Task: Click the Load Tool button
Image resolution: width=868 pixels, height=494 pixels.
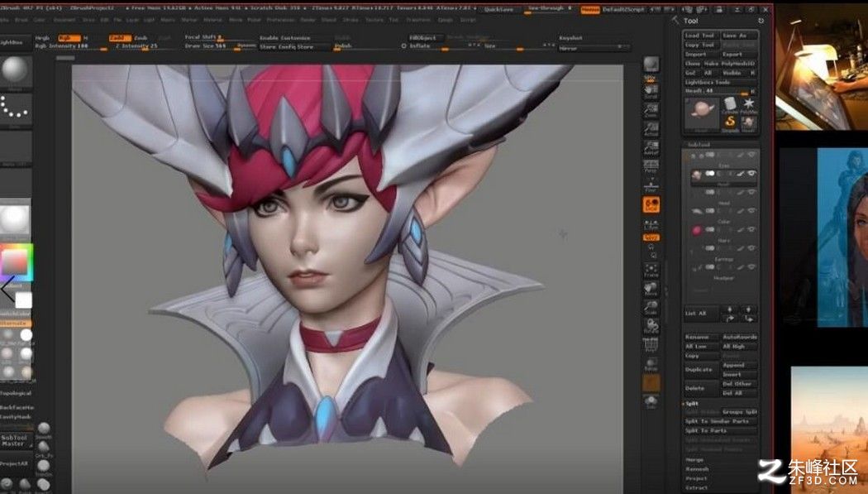Action: click(700, 36)
